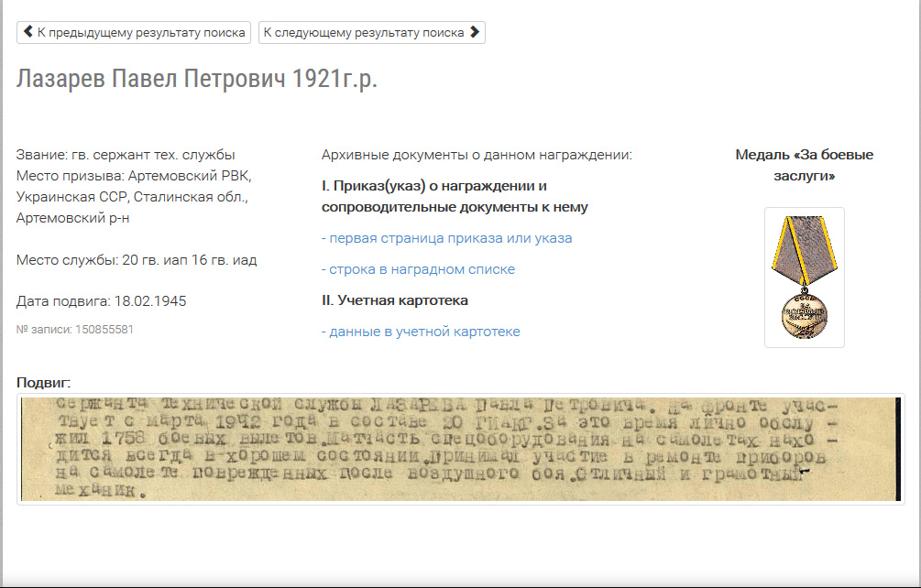
Task: Click the scanned feat description document
Action: (460, 449)
